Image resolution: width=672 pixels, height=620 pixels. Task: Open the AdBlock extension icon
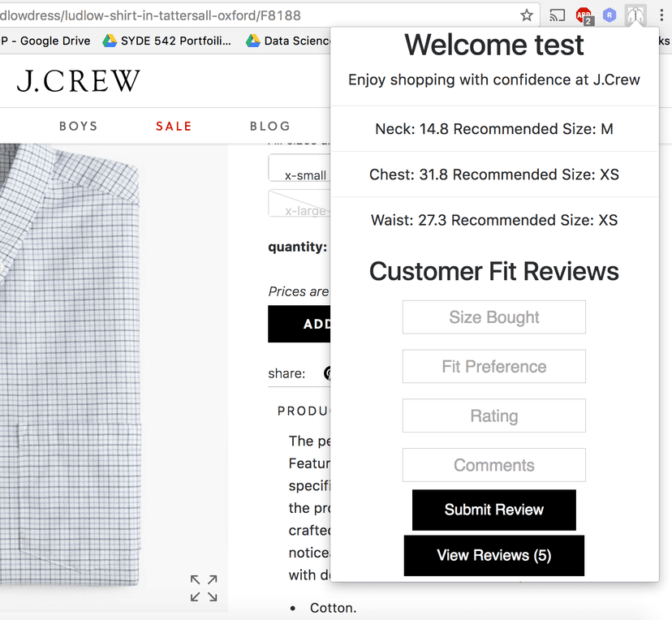click(x=584, y=15)
